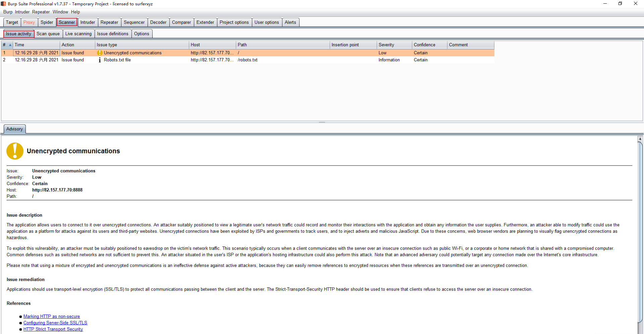Image resolution: width=644 pixels, height=334 pixels.
Task: Click the yellow warning icon in row 1
Action: coord(100,53)
